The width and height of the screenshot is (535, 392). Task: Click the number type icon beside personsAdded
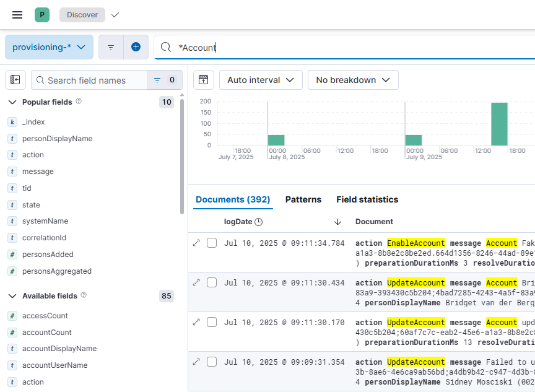[12, 255]
